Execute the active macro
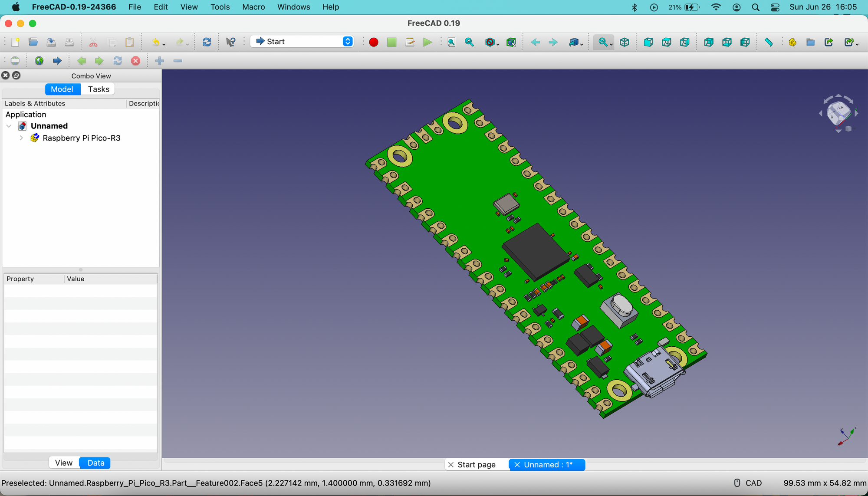Viewport: 868px width, 496px height. tap(428, 42)
